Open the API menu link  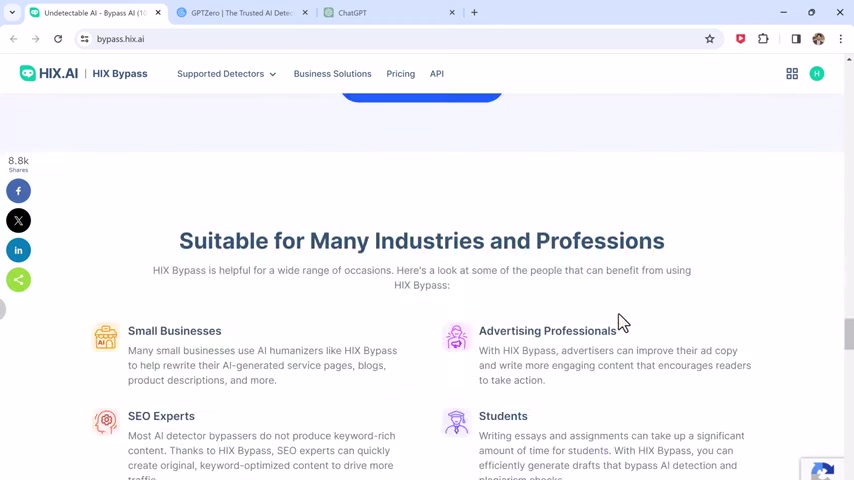437,74
